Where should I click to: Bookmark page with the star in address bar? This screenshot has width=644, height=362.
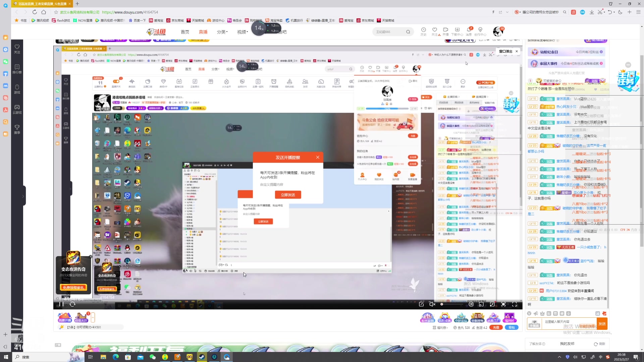click(x=56, y=12)
